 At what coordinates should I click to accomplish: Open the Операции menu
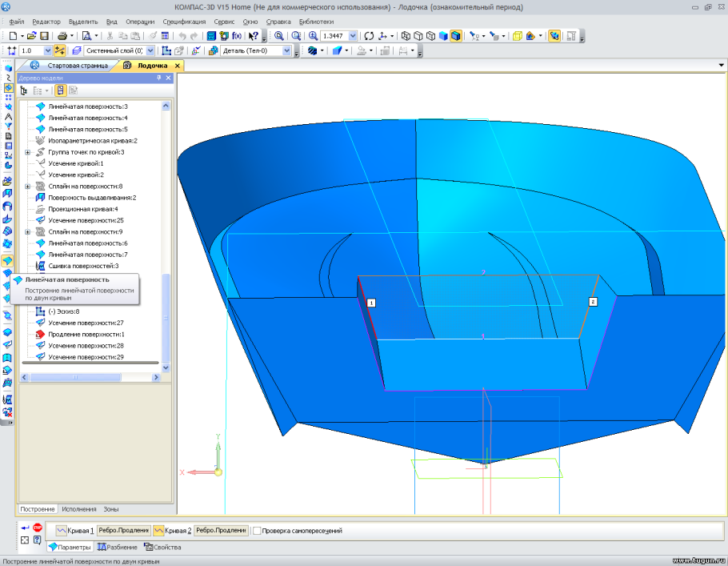tap(141, 22)
